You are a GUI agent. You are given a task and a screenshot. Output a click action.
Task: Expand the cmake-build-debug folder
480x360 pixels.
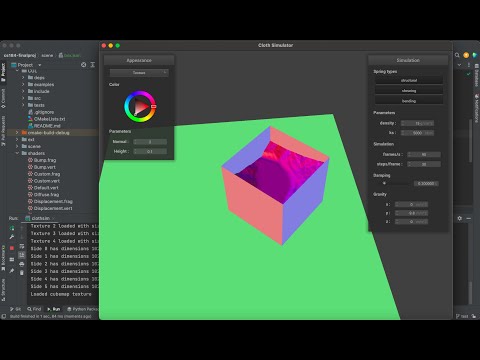[17, 132]
